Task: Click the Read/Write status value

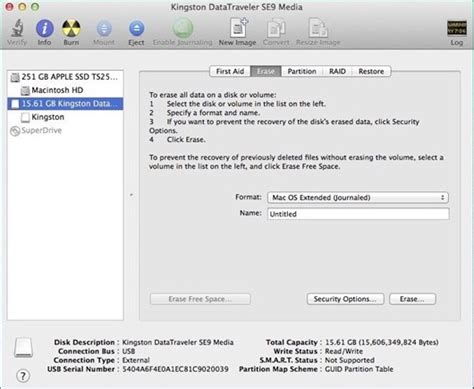Action: click(344, 351)
